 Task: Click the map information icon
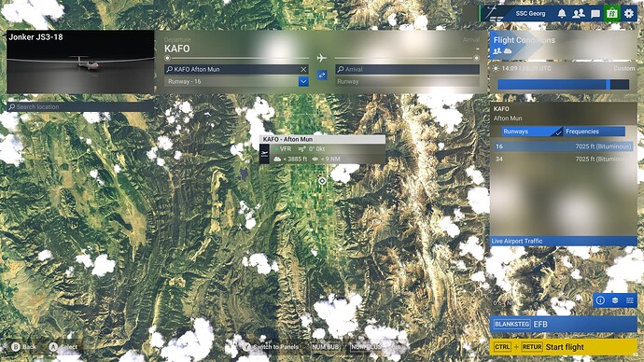[600, 300]
